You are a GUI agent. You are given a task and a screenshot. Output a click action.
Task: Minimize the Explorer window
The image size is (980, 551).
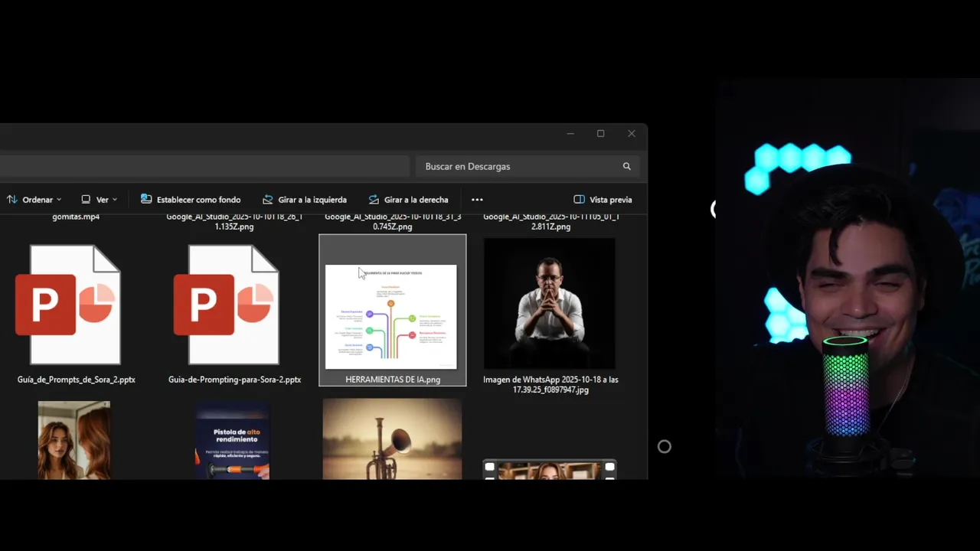point(570,133)
